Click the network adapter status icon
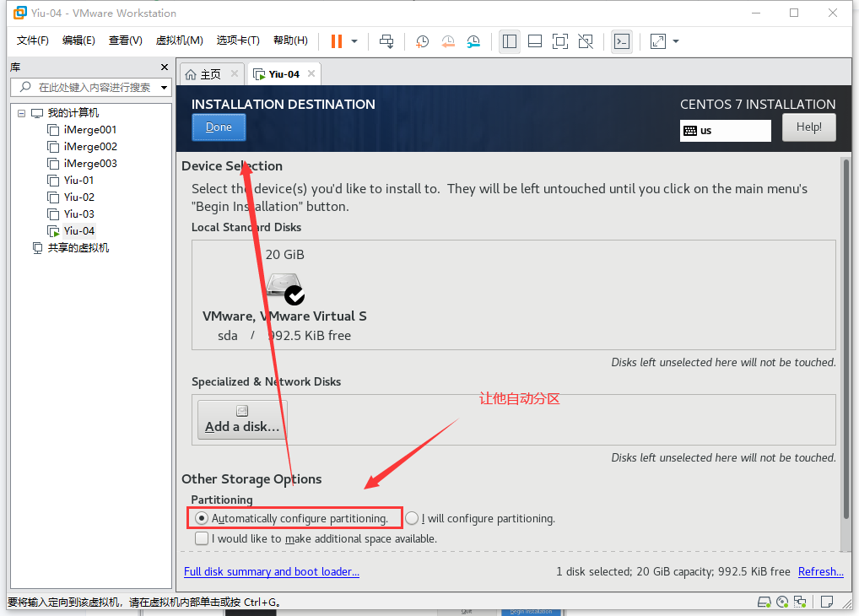This screenshot has width=859, height=616. pyautogui.click(x=800, y=602)
